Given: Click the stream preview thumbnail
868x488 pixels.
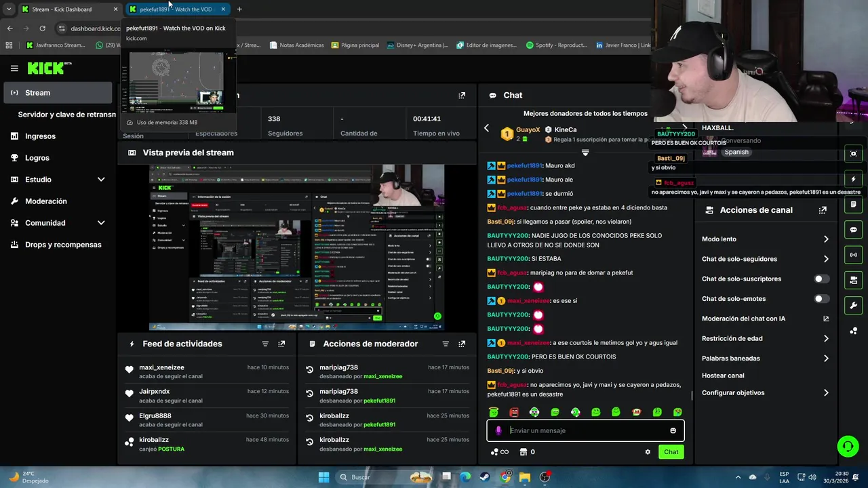Looking at the screenshot, I should [297, 247].
